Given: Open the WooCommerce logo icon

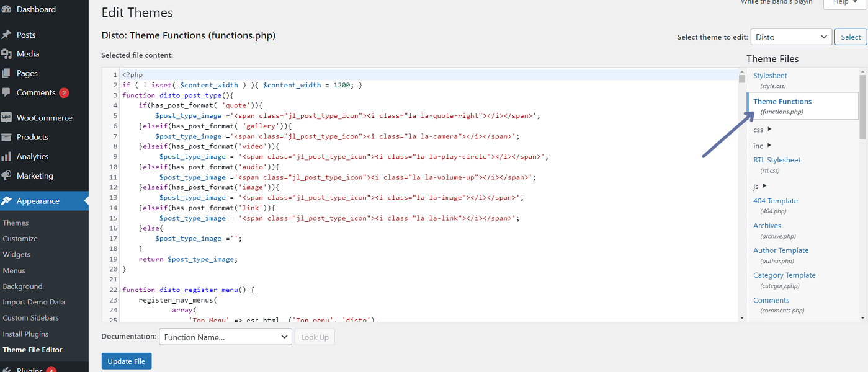Looking at the screenshot, I should point(6,118).
